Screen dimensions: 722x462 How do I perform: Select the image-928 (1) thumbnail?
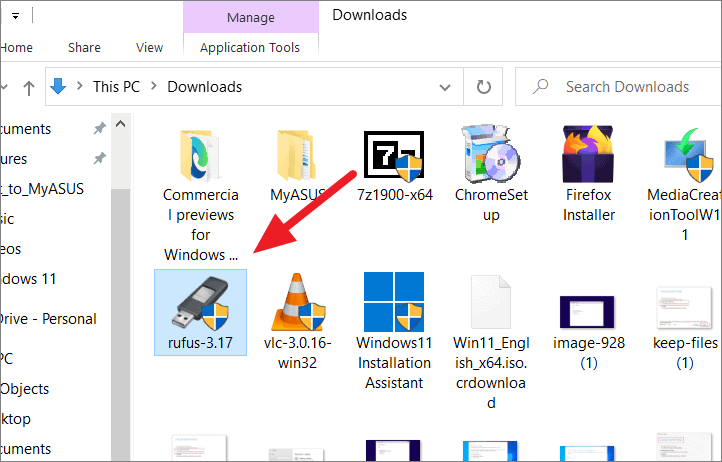pos(588,312)
